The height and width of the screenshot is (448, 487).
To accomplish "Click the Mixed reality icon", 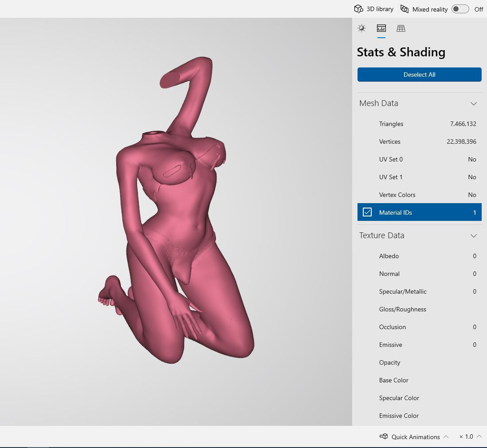I will point(405,9).
